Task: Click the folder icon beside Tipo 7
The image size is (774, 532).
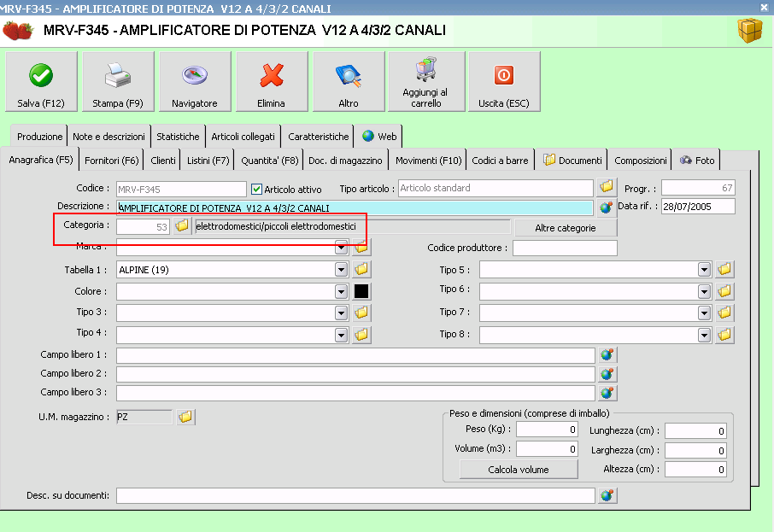Action: pos(724,313)
